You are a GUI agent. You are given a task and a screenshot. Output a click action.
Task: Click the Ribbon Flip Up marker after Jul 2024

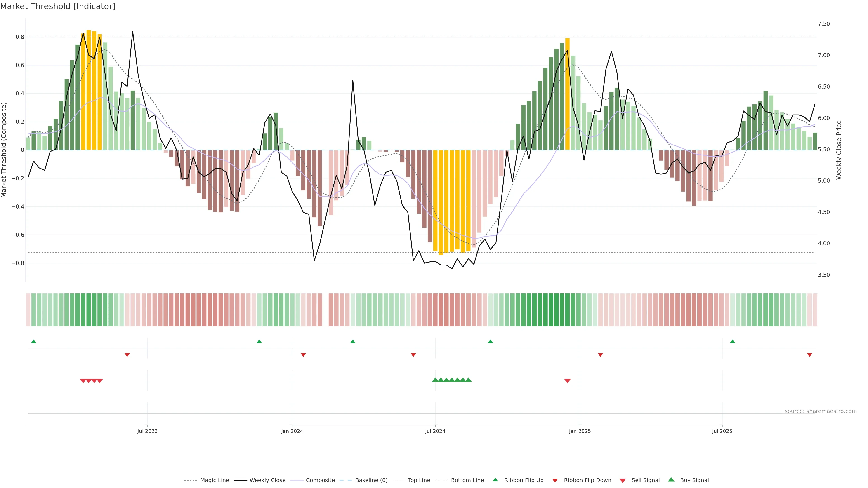490,342
